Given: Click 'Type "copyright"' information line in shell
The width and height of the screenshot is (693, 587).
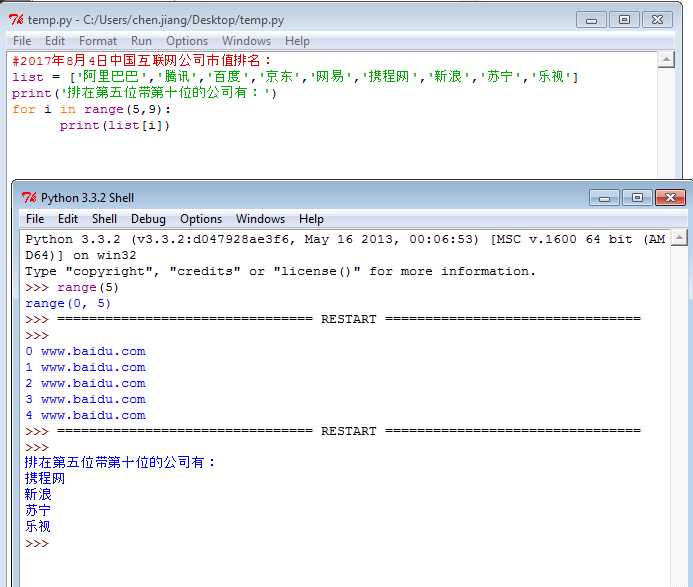Looking at the screenshot, I should click(280, 271).
